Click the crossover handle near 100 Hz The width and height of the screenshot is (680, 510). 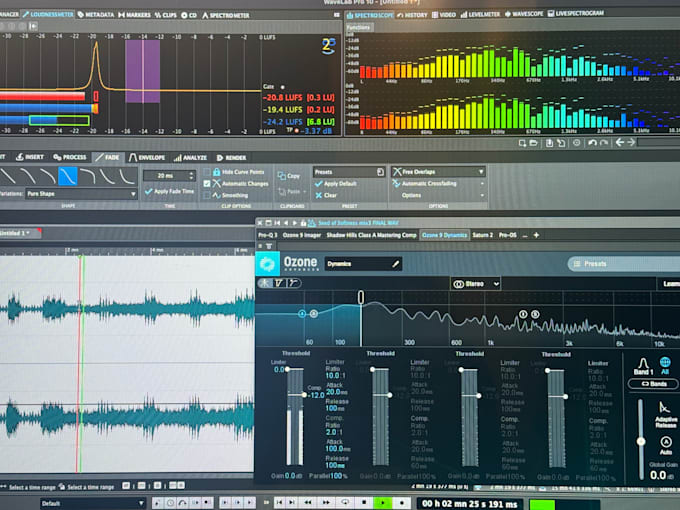click(x=361, y=298)
